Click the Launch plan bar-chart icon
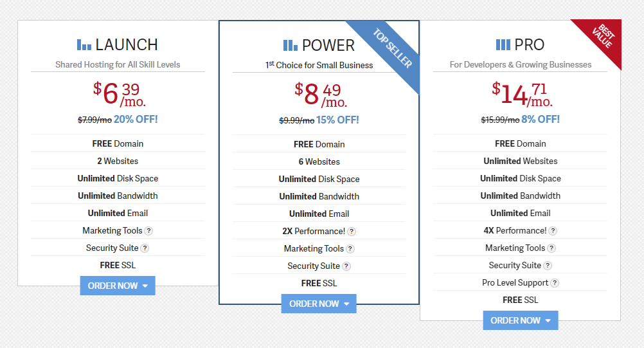The image size is (644, 348). click(84, 44)
